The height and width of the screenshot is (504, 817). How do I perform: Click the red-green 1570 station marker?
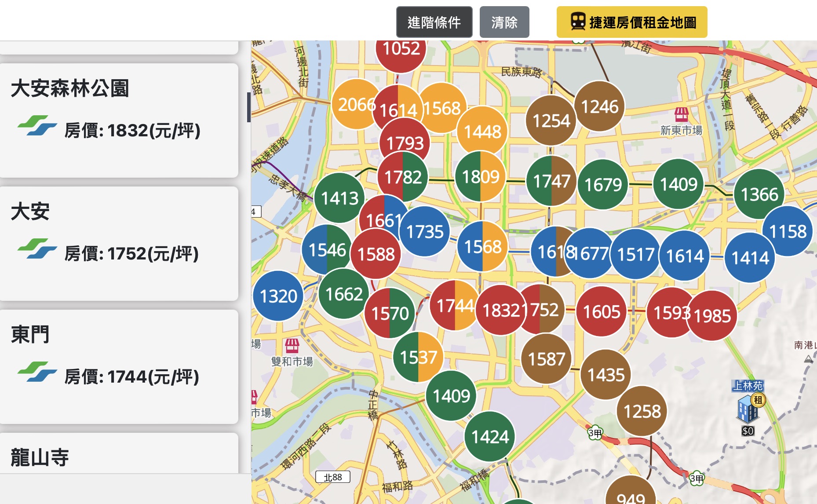coord(390,313)
